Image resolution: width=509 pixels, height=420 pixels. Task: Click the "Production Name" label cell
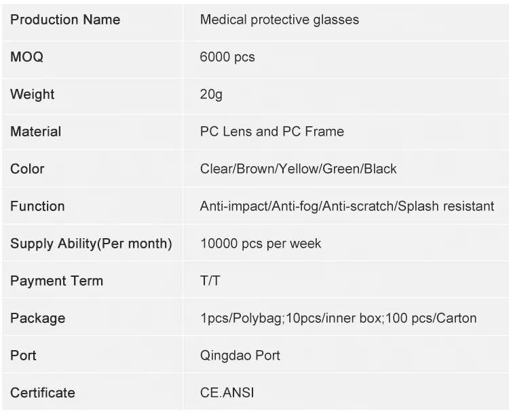pos(65,20)
